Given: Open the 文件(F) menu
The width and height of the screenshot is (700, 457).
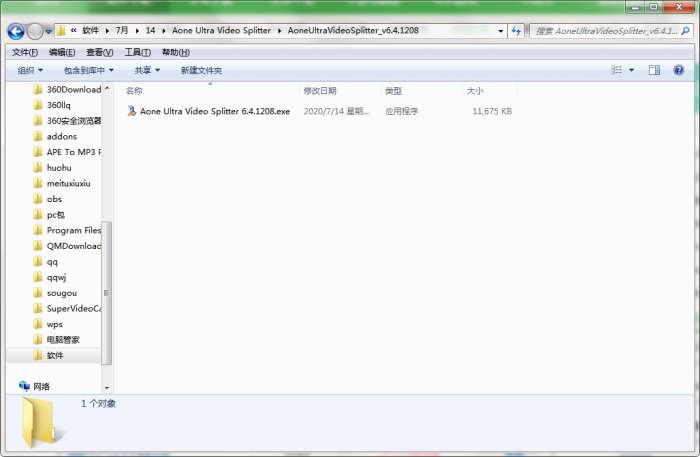Looking at the screenshot, I should (x=25, y=52).
